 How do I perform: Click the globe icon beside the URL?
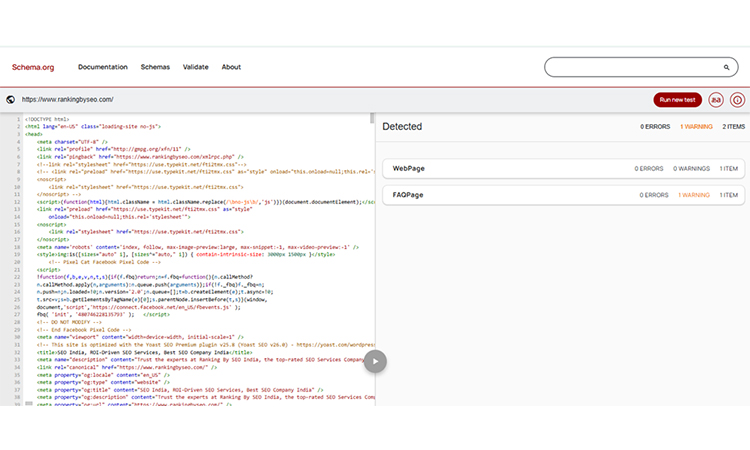click(x=11, y=99)
